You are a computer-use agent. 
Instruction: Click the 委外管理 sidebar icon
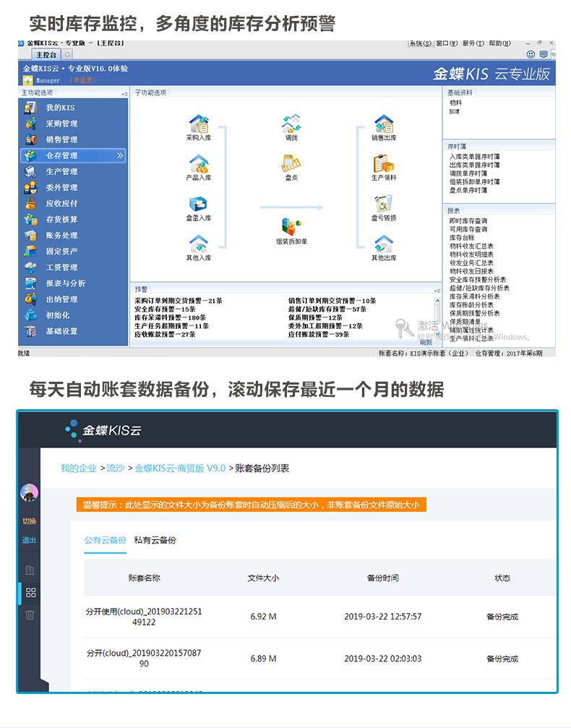pos(30,187)
